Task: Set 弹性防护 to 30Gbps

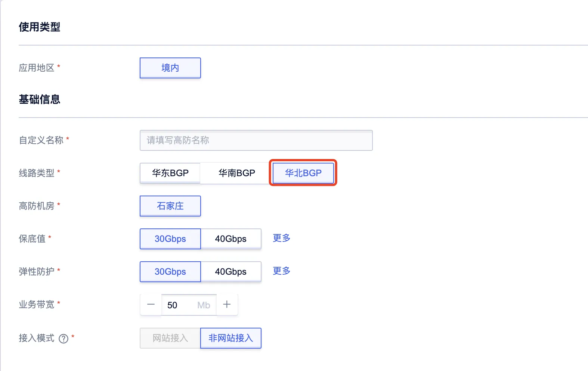Action: [170, 272]
